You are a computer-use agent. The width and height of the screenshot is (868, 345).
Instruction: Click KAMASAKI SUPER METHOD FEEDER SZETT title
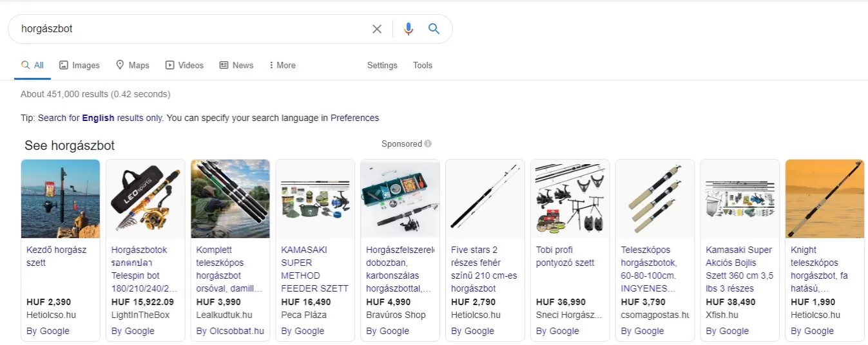click(315, 269)
